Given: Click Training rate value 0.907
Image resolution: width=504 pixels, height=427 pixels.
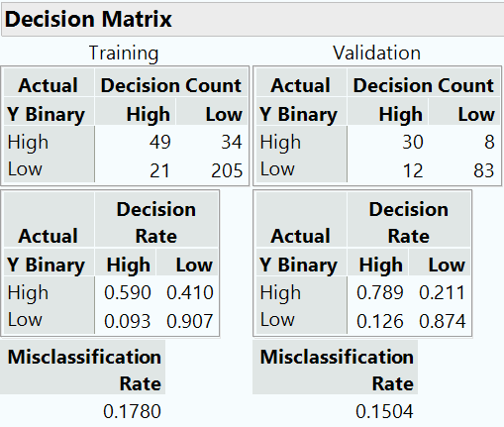Looking at the screenshot, I should pyautogui.click(x=190, y=321).
